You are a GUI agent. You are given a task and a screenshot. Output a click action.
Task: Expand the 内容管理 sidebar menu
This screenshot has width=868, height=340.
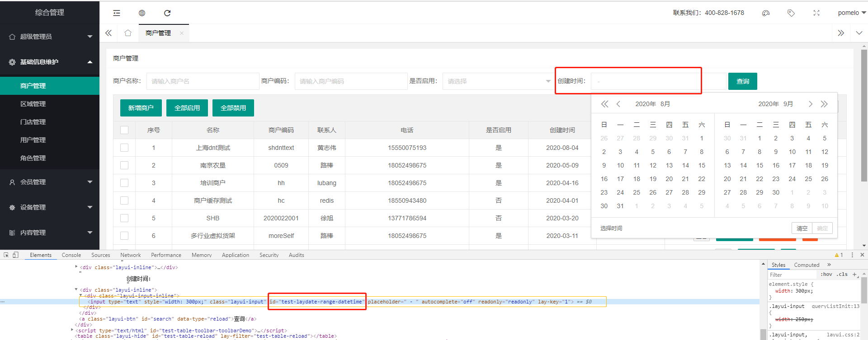50,233
